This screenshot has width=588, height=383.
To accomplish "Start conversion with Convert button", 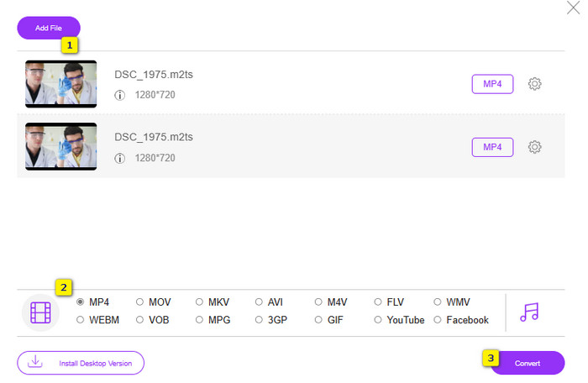I will (x=528, y=363).
